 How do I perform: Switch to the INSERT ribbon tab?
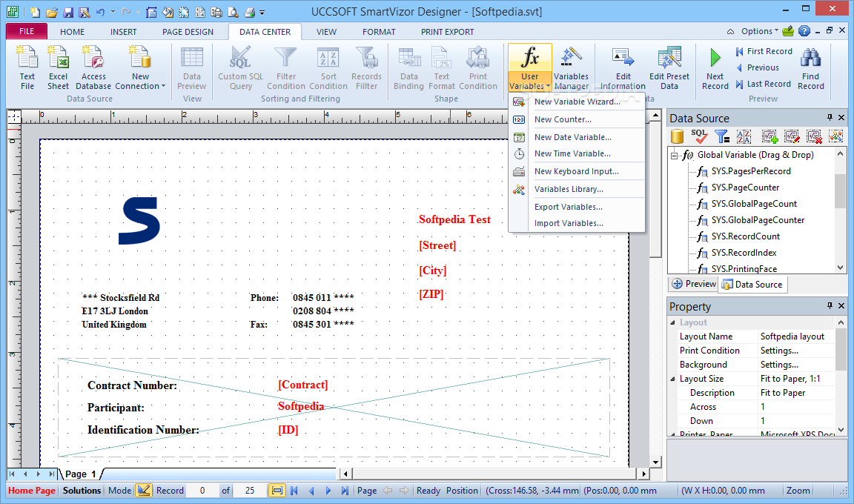[x=124, y=32]
